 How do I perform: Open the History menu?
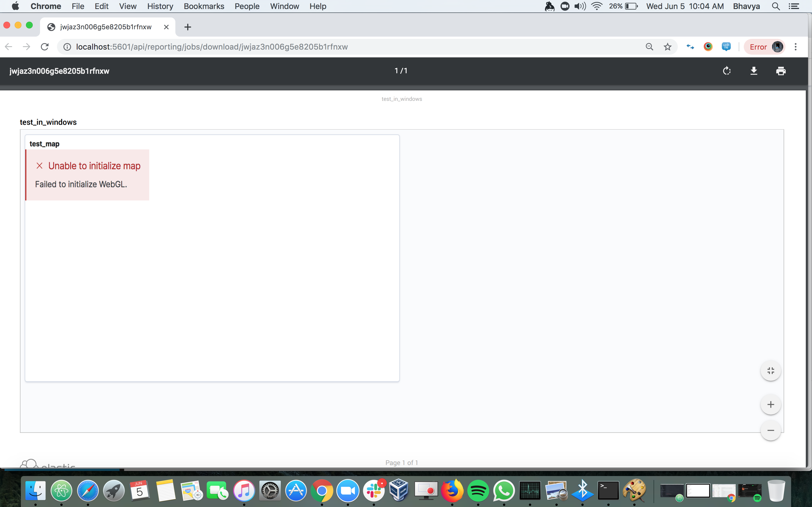click(x=160, y=6)
